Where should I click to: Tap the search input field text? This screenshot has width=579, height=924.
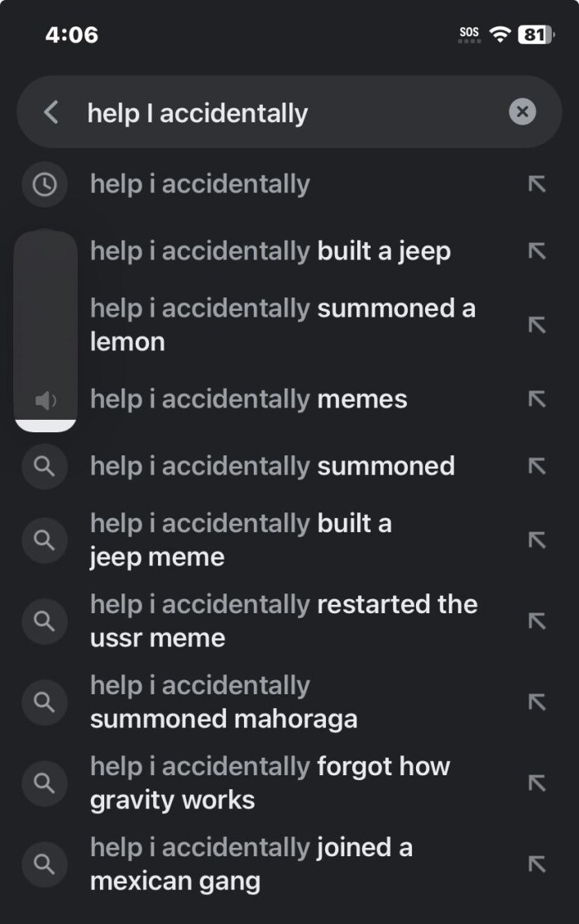(198, 113)
